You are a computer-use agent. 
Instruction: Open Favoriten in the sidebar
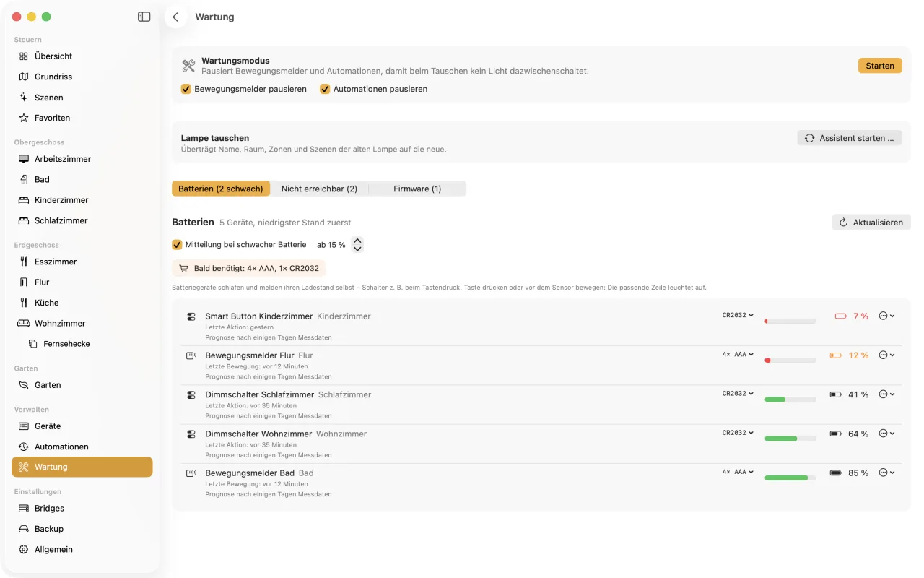pyautogui.click(x=82, y=118)
